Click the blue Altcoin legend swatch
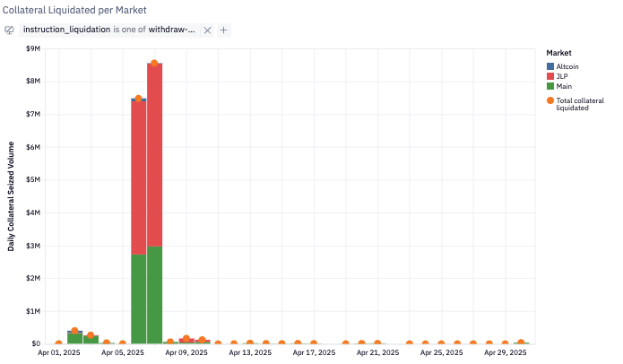The height and width of the screenshot is (364, 623). (549, 67)
